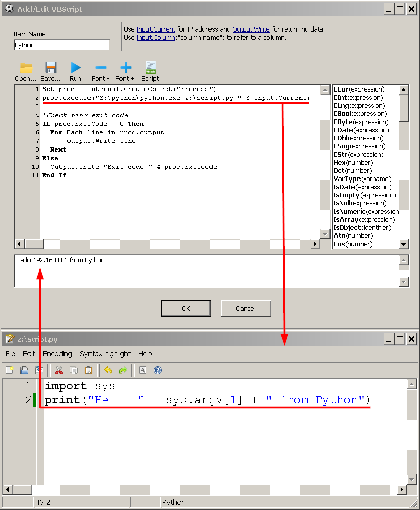Click code line 'Set proc = Internal.CreateObject'
This screenshot has height=510, width=420.
(129, 89)
